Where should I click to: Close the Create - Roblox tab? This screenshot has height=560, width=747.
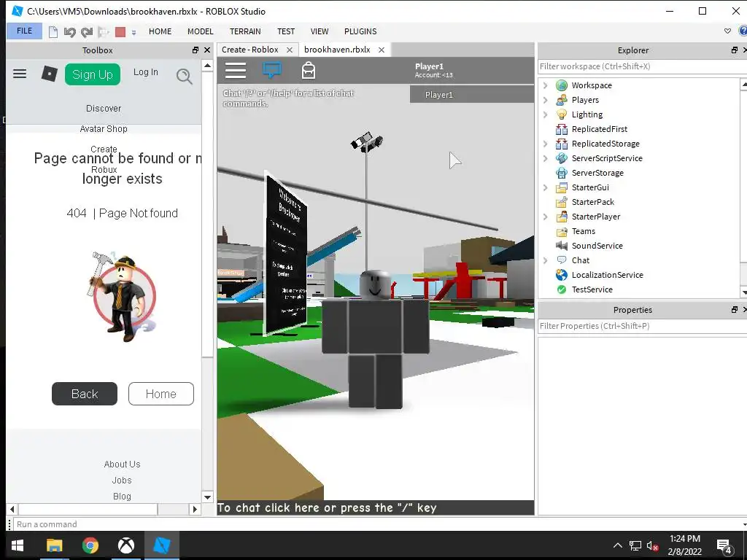(289, 50)
